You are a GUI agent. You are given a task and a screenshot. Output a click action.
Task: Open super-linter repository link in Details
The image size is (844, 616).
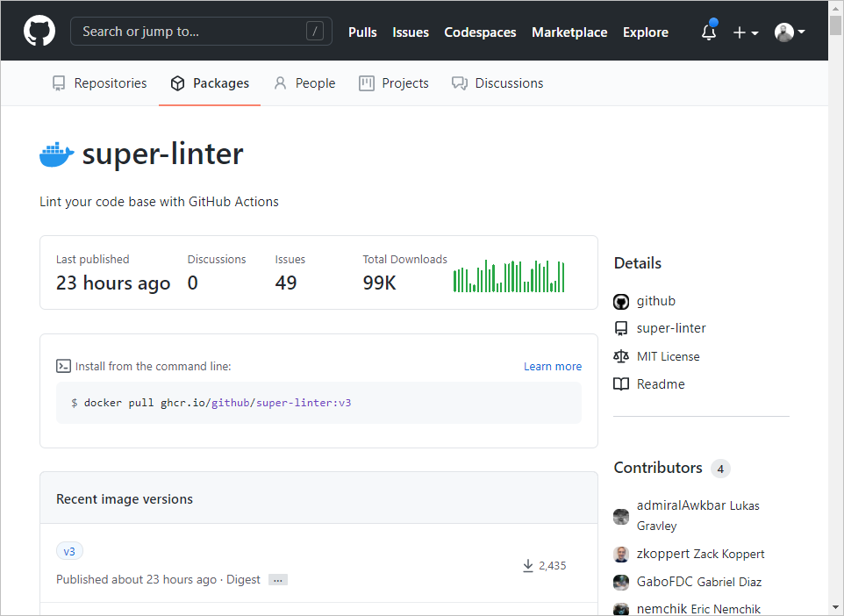tap(670, 328)
